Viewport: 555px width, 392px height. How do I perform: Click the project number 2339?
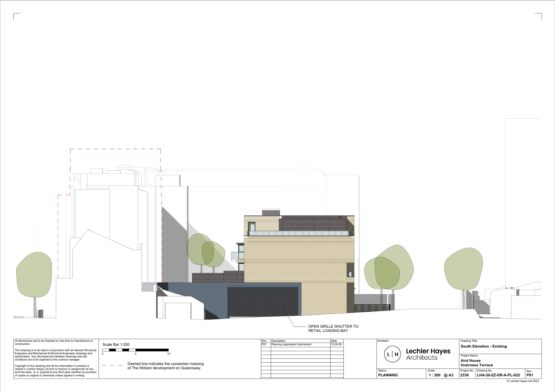(464, 375)
